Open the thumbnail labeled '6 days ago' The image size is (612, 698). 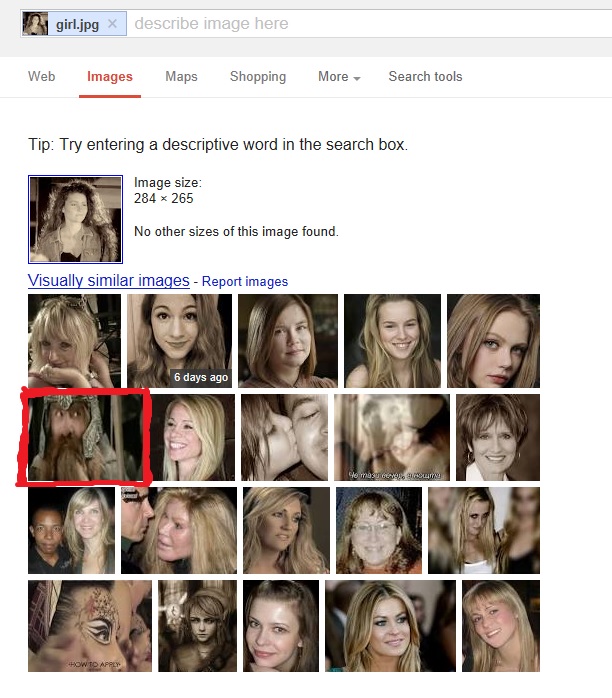[x=179, y=340]
